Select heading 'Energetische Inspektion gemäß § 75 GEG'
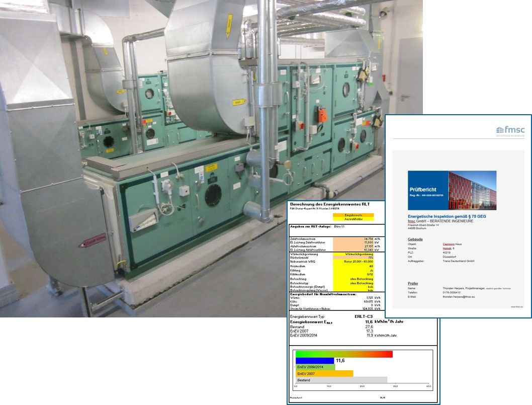Image resolution: width=532 pixels, height=405 pixels. (x=447, y=216)
